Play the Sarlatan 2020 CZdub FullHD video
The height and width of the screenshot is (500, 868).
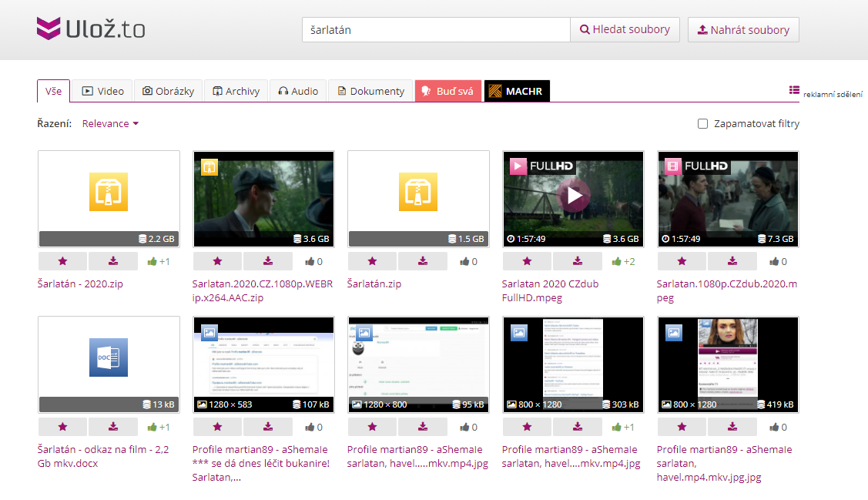(x=573, y=195)
